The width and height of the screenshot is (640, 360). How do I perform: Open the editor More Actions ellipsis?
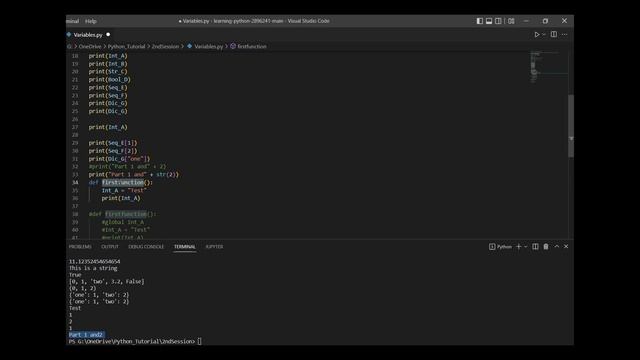[564, 35]
